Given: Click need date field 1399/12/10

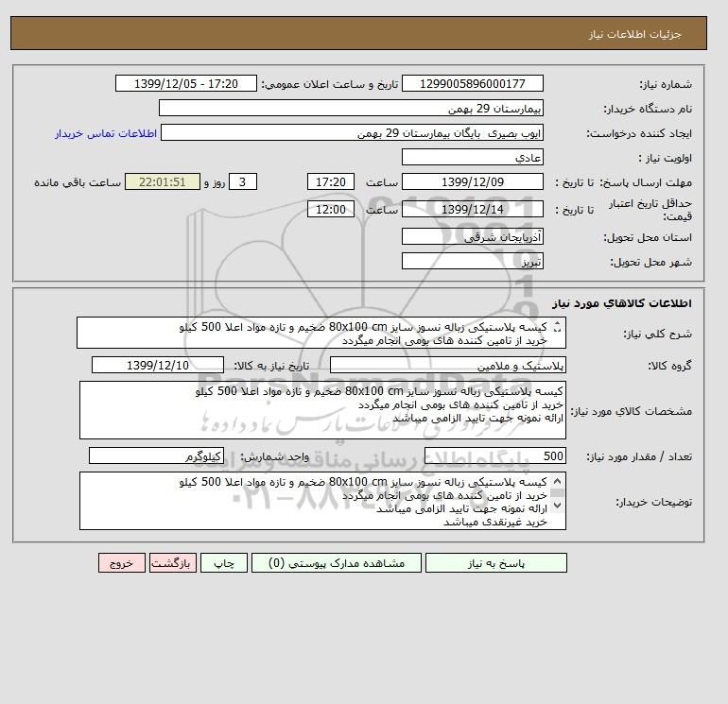Looking at the screenshot, I should click(157, 366).
